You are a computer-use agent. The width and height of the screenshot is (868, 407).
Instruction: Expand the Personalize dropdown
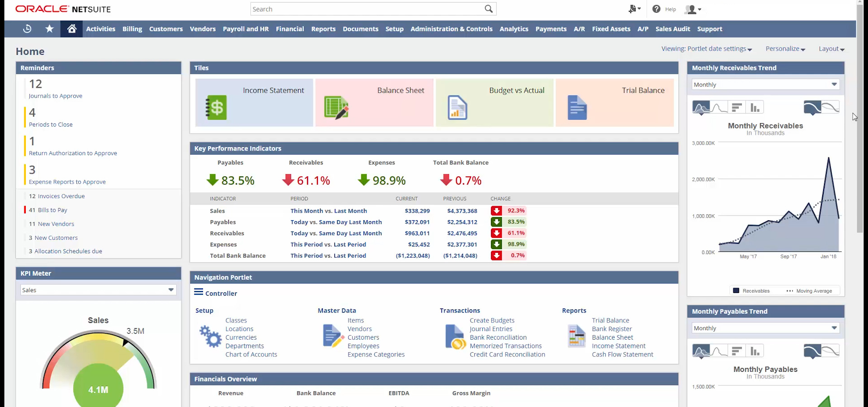pos(785,49)
